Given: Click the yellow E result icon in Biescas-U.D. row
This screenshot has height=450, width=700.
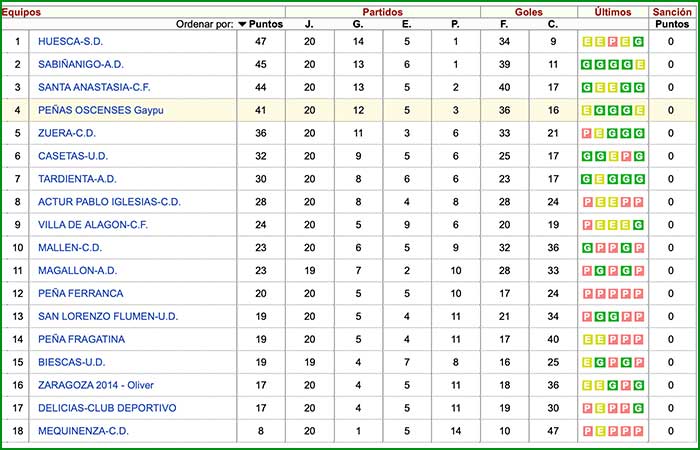Looking at the screenshot, I should [x=587, y=362].
